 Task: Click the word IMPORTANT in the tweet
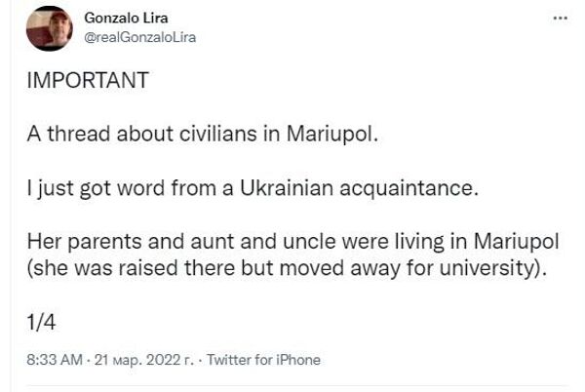click(87, 81)
